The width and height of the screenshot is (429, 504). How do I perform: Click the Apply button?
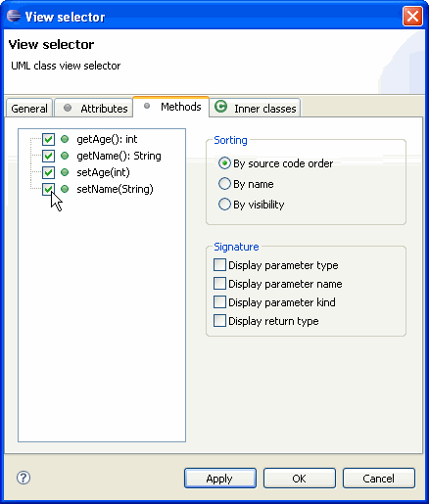[220, 479]
